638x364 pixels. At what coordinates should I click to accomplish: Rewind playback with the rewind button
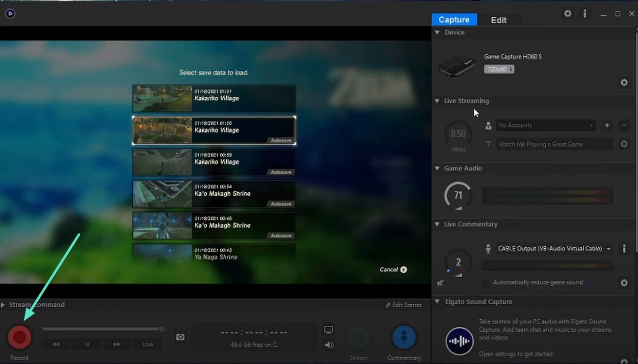[x=56, y=344]
